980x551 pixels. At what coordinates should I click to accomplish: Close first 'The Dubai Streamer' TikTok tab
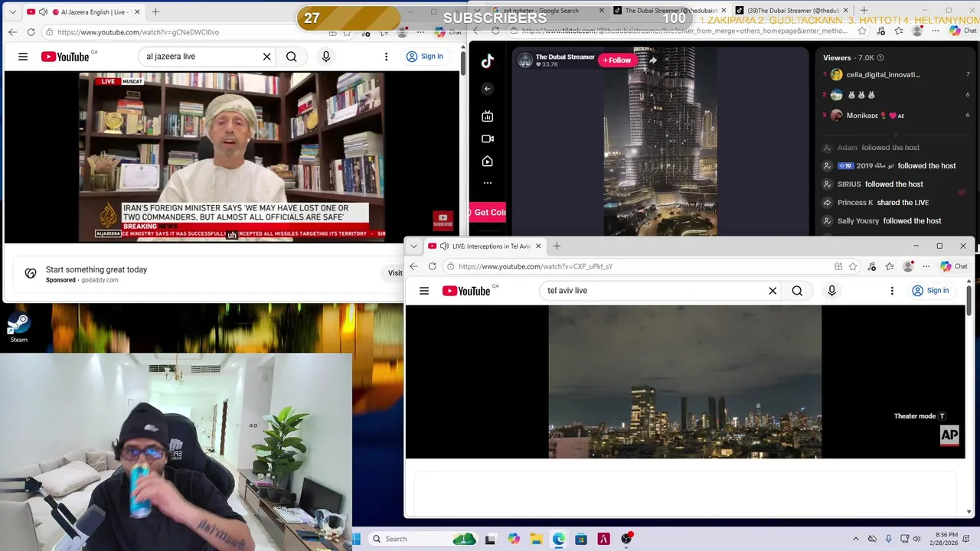(x=724, y=11)
